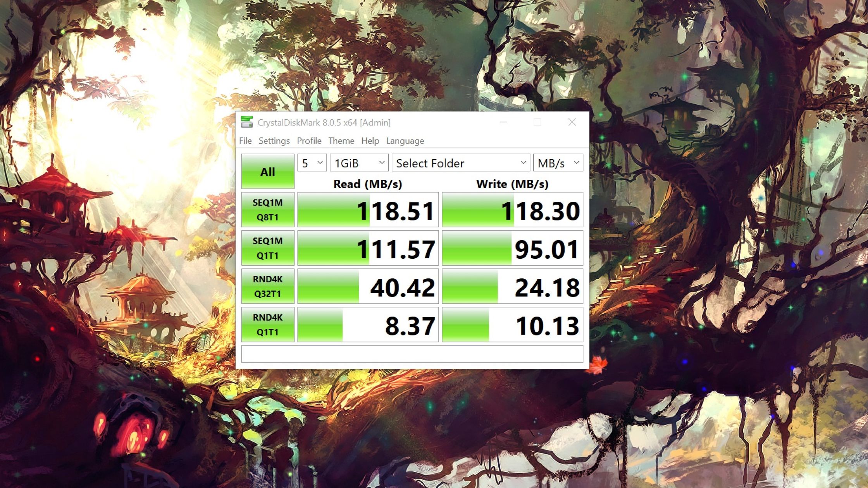Click the RND4K Q32T1 write value 24.18

513,286
